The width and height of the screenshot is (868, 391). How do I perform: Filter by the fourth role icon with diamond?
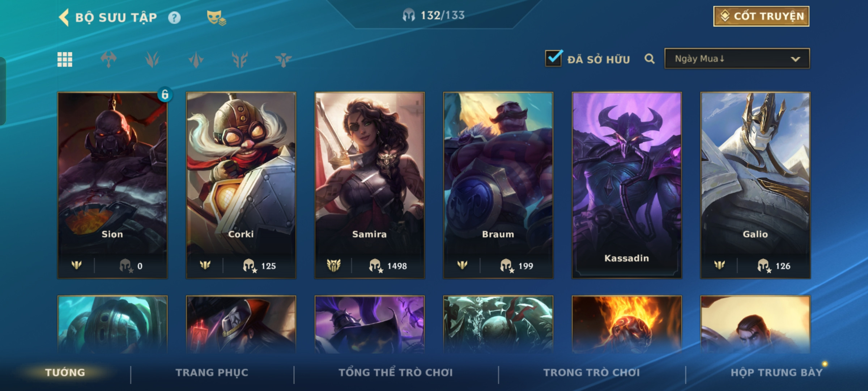(x=196, y=60)
